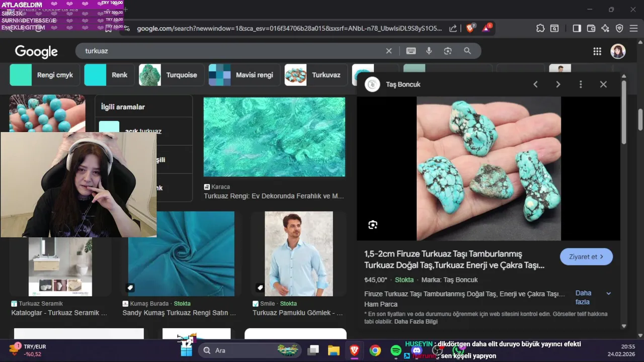
Task: Open Spotify from the taskbar
Action: [x=395, y=350]
